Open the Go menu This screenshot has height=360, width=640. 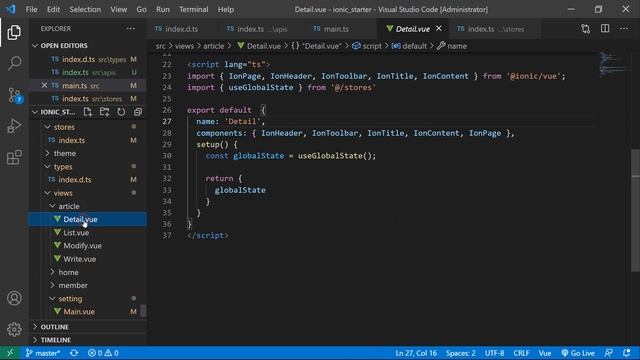coord(141,9)
